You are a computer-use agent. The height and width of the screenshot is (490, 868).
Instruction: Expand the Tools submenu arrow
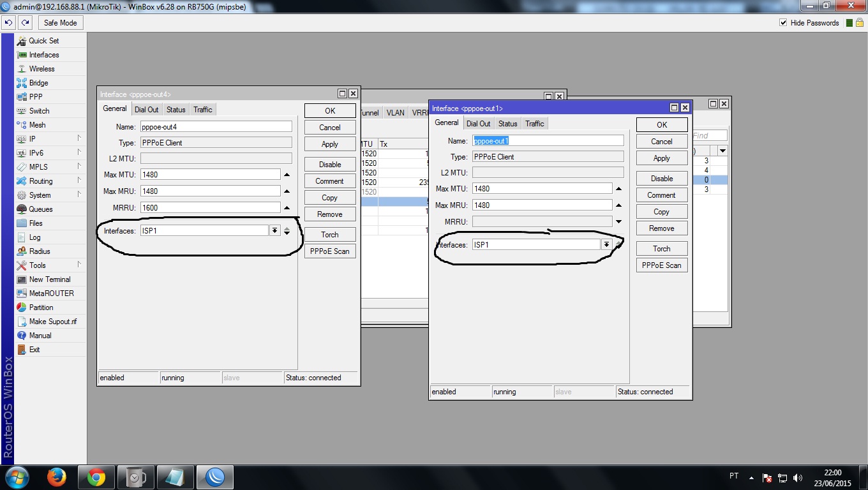[x=79, y=265]
